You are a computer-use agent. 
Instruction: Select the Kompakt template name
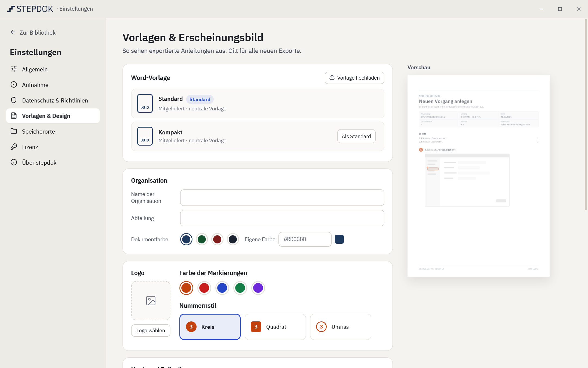tap(170, 132)
